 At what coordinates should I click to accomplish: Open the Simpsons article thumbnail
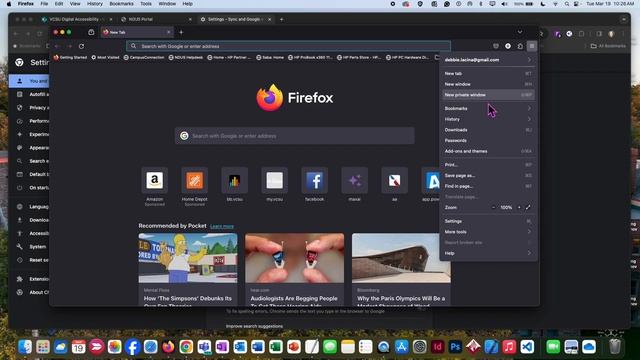pos(188,258)
